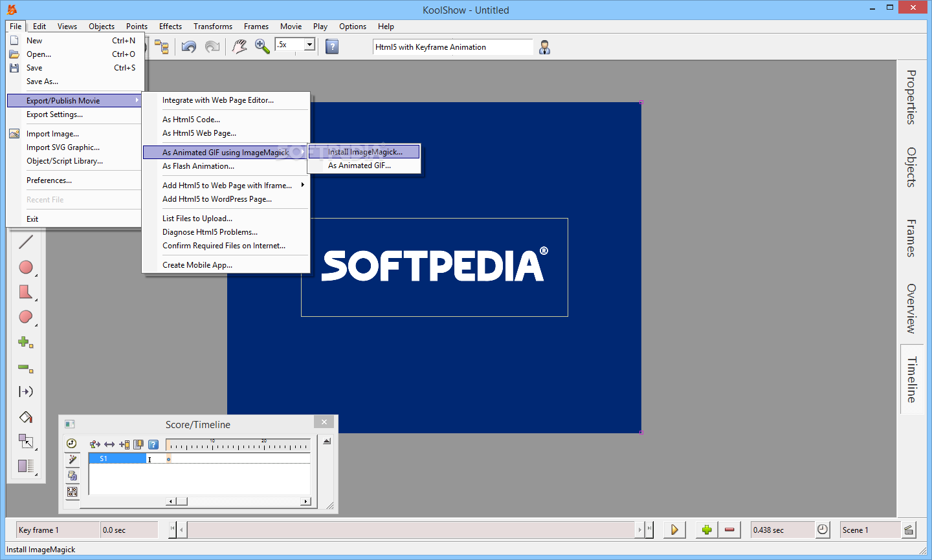Click the Html5 with Keyframe Animation field
This screenshot has width=932, height=560.
(452, 47)
